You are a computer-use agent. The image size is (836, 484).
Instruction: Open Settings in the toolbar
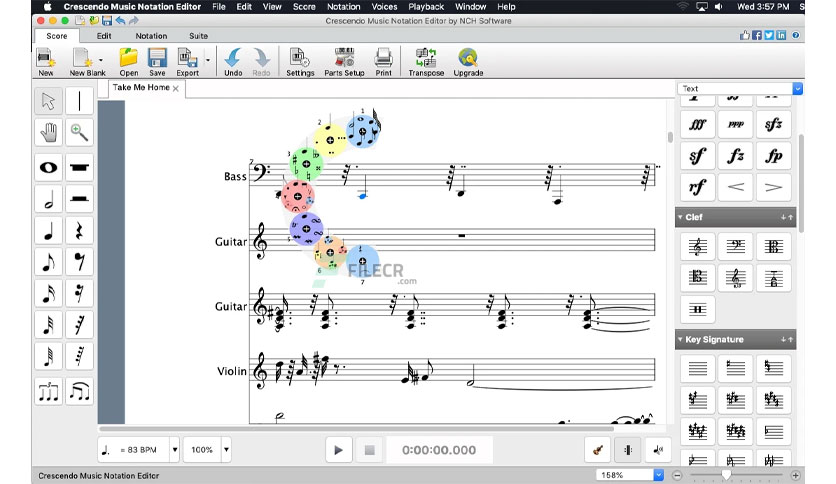[300, 62]
